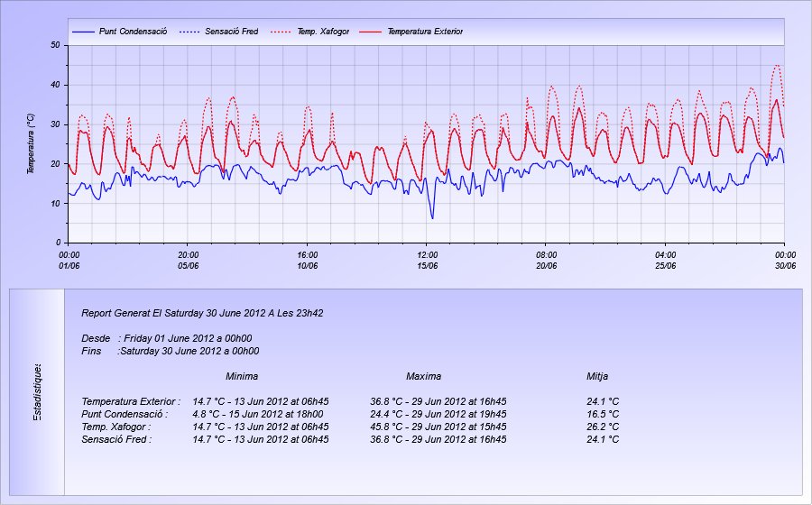Viewport: 812px width, 505px height.
Task: Click the Estadístiques side panel label
Action: coord(37,392)
